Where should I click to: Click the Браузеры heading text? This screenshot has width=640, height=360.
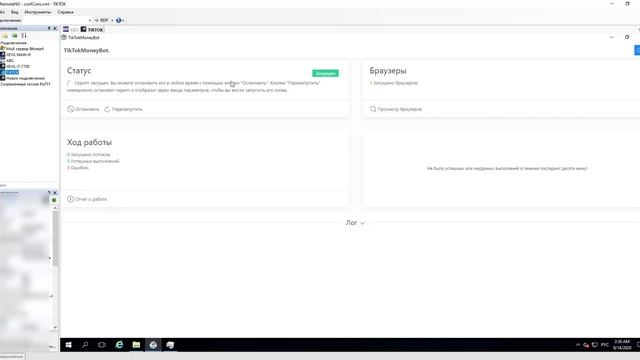(x=388, y=71)
